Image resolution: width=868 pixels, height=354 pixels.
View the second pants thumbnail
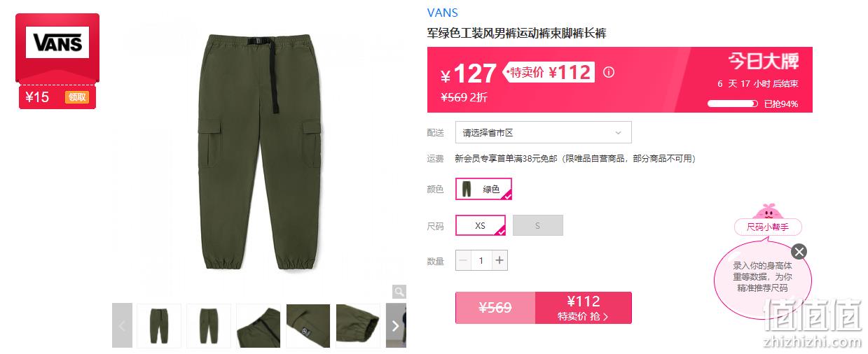(209, 325)
